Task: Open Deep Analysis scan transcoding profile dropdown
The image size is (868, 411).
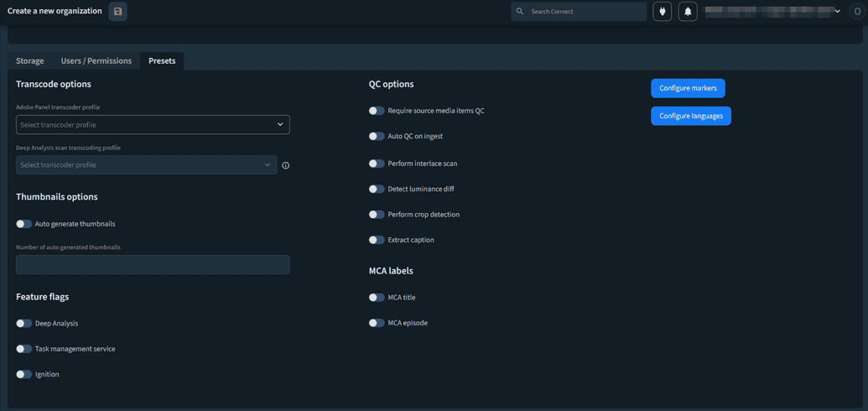Action: (x=147, y=165)
